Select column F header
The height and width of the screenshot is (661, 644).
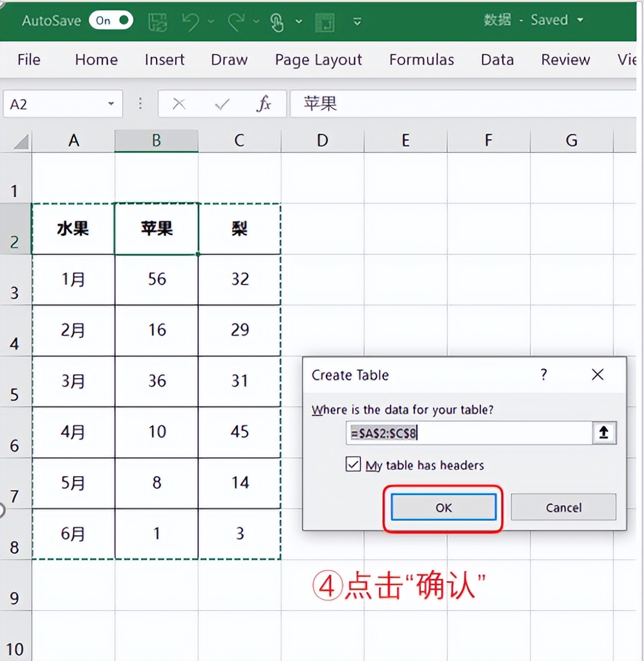(x=489, y=140)
